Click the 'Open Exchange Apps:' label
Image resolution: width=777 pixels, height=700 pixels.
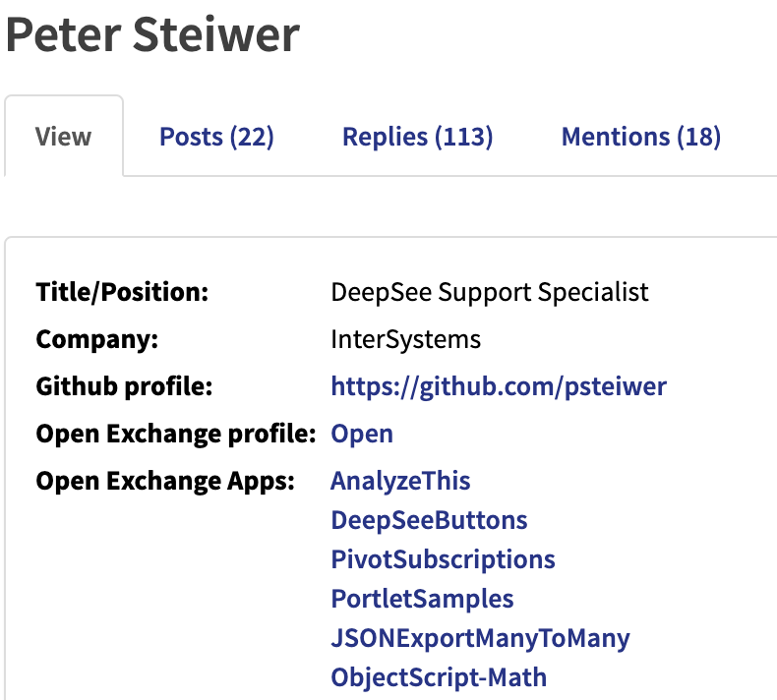[165, 481]
